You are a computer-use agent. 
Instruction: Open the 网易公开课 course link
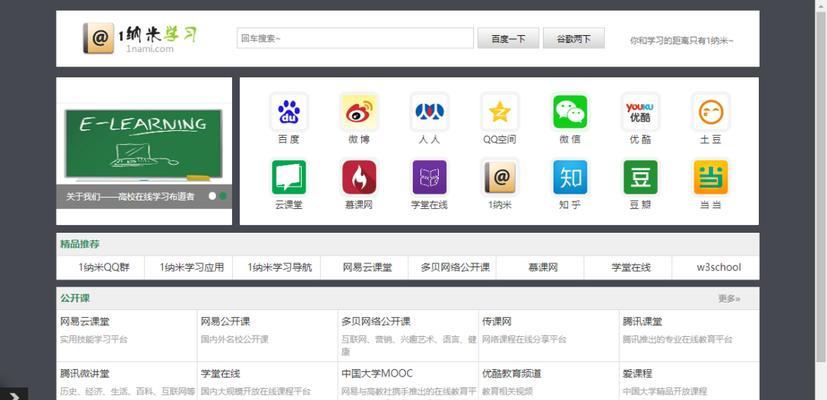tap(225, 321)
